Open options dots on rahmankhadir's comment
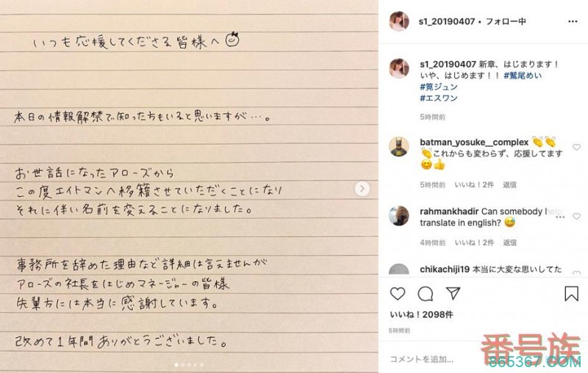This screenshot has width=588, height=373. click(560, 217)
